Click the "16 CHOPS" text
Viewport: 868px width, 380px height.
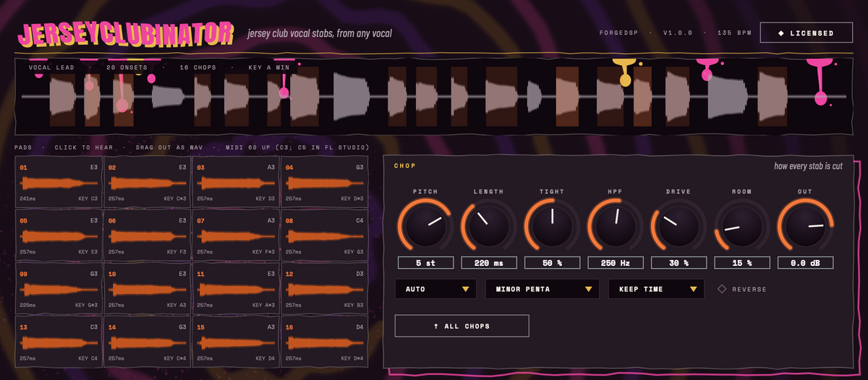coord(197,67)
